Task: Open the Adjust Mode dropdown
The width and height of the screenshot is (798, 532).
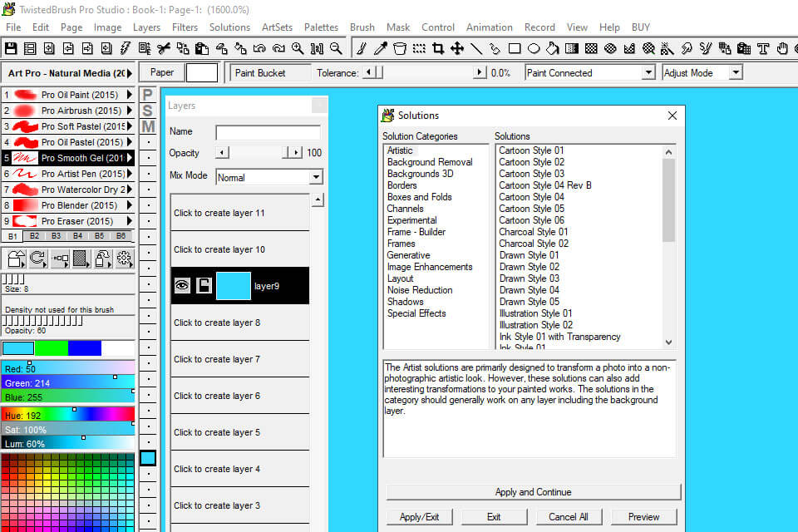Action: coord(736,73)
